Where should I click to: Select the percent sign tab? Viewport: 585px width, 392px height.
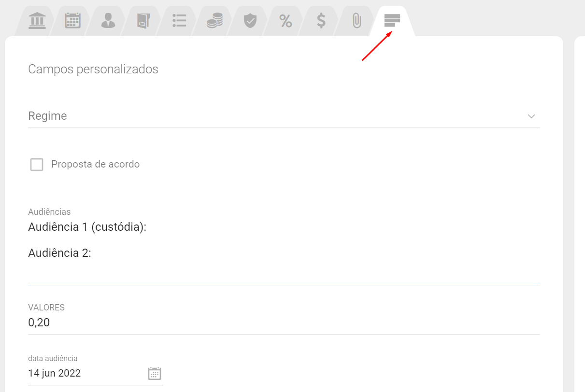[285, 21]
